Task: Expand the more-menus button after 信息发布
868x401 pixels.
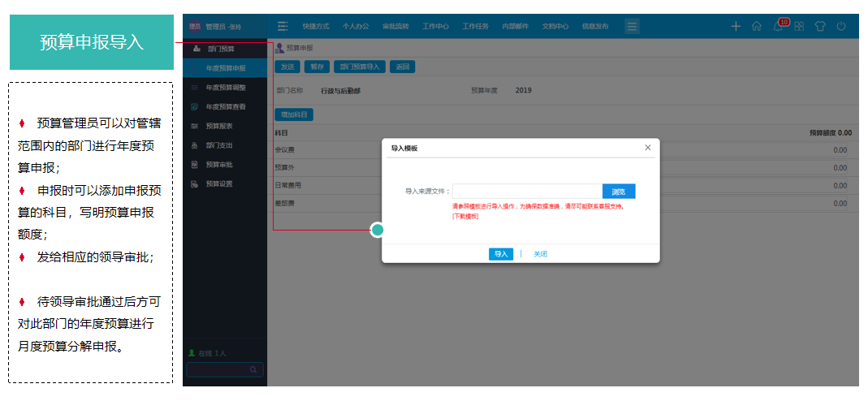Action: click(632, 26)
